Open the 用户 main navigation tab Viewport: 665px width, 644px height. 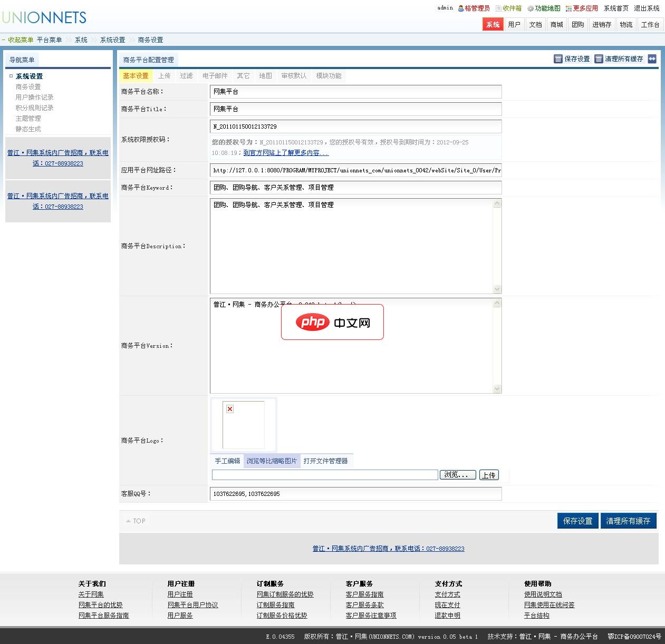coord(514,25)
